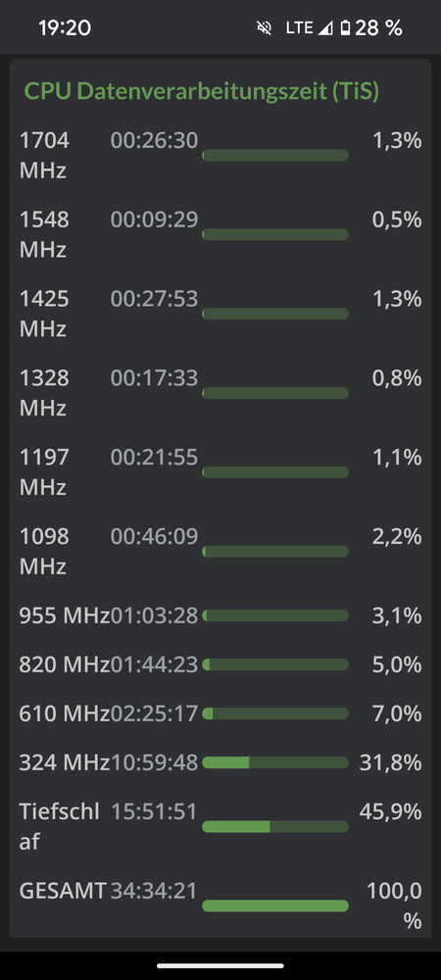The image size is (441, 980).
Task: Tap the Tiefschlaf progress bar
Action: coord(275,827)
